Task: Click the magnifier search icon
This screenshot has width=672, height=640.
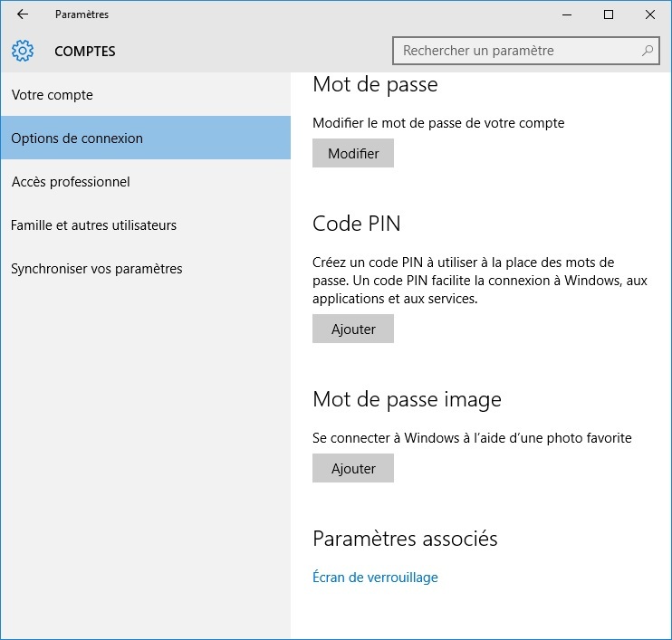Action: point(648,51)
